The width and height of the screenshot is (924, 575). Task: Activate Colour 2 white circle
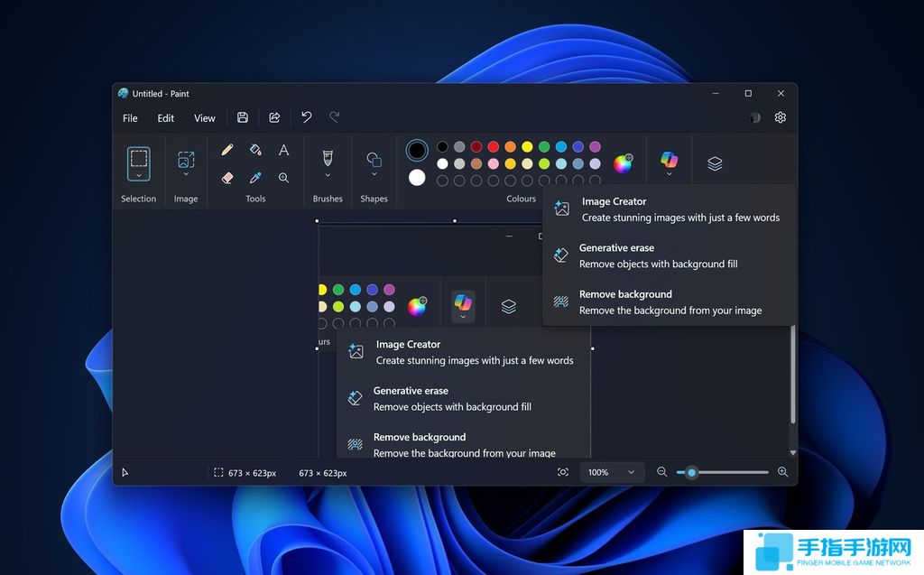coord(417,178)
